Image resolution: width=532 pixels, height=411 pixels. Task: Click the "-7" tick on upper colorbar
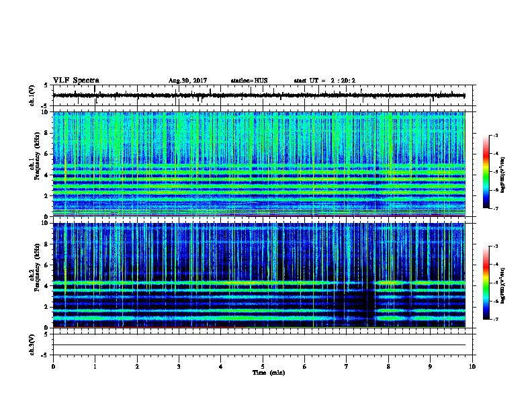495,208
